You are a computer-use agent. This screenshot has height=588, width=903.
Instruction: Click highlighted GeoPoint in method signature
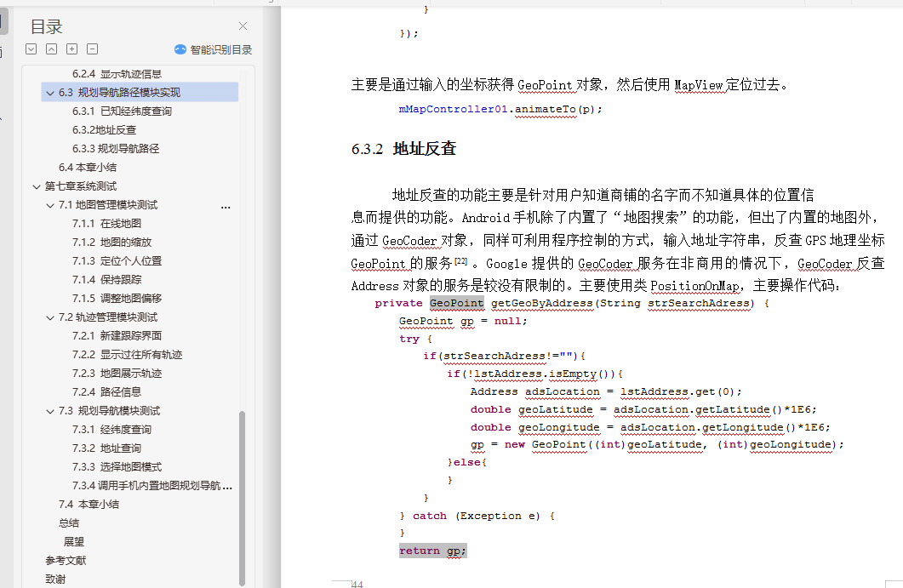(457, 303)
